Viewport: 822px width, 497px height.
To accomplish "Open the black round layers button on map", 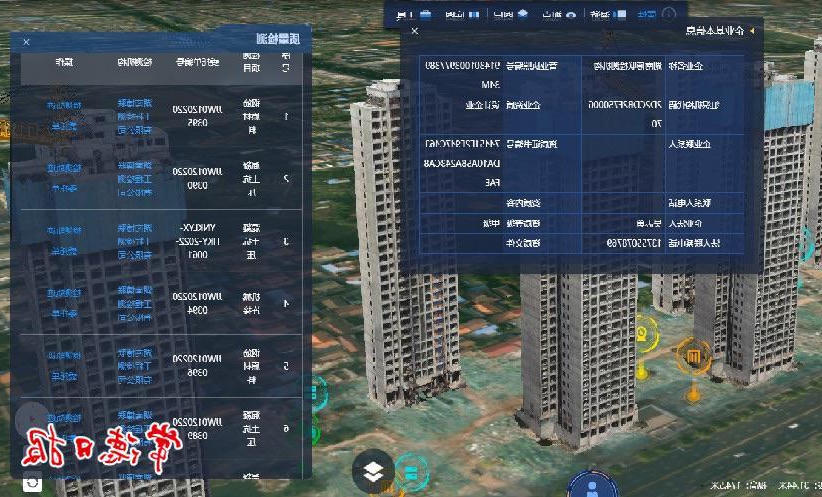I will point(373,471).
